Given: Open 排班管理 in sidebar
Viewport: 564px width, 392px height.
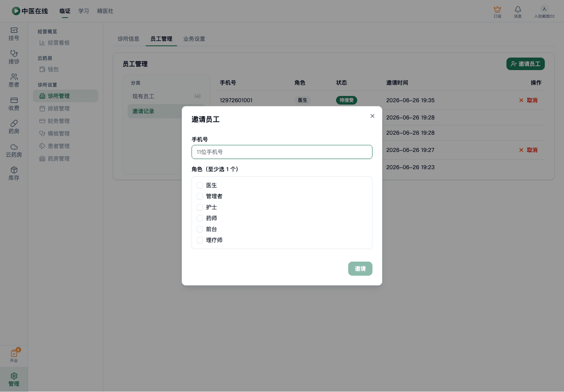Looking at the screenshot, I should pyautogui.click(x=65, y=108).
